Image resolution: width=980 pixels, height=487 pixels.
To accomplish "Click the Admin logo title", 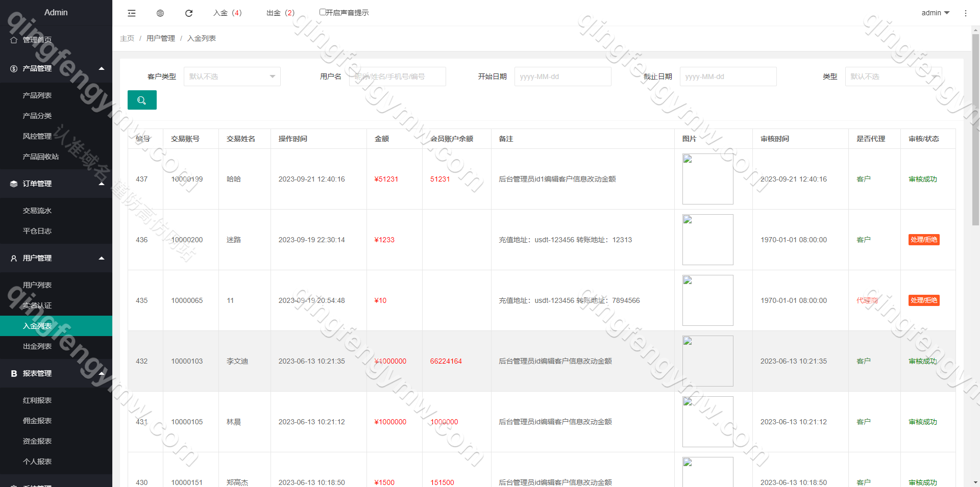I will tap(56, 12).
